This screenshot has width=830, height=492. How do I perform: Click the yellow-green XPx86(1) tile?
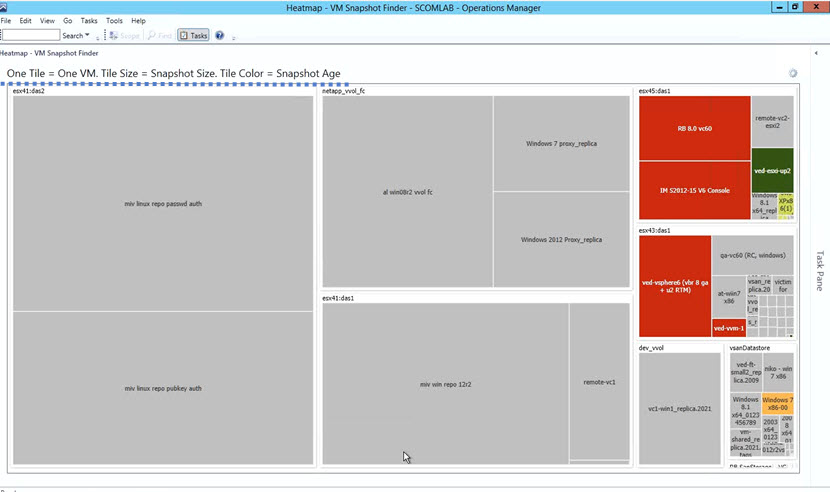click(x=786, y=205)
